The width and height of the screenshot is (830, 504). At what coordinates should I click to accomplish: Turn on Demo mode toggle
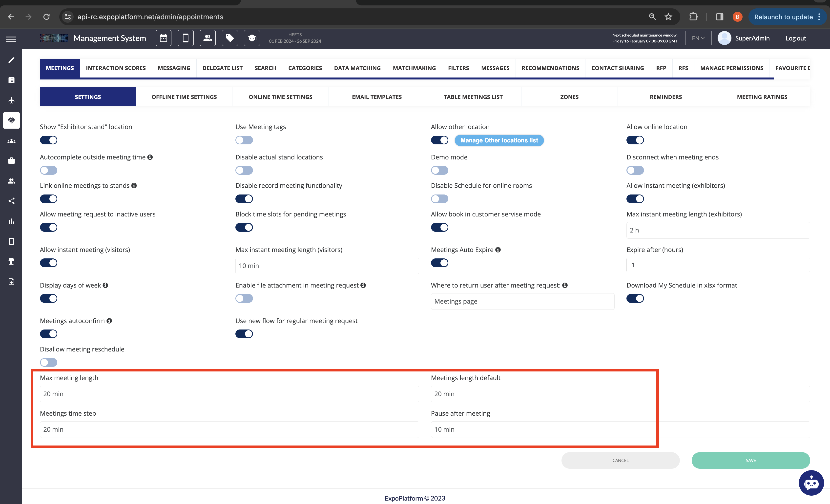[439, 170]
